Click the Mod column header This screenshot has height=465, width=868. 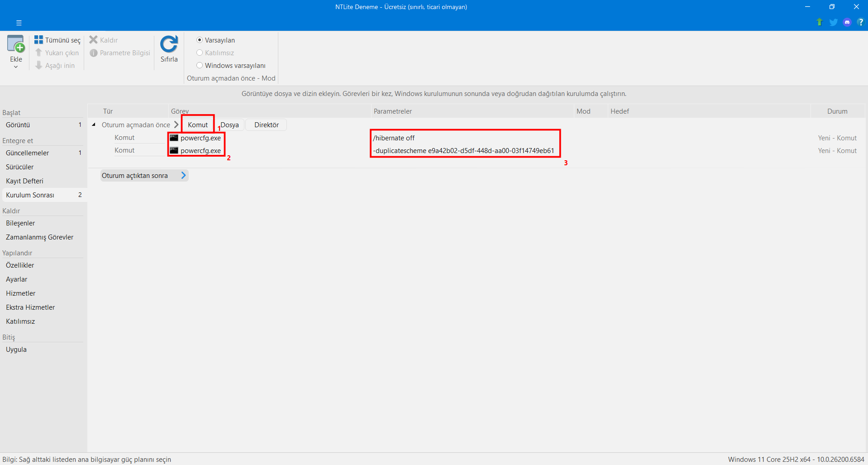click(591, 111)
